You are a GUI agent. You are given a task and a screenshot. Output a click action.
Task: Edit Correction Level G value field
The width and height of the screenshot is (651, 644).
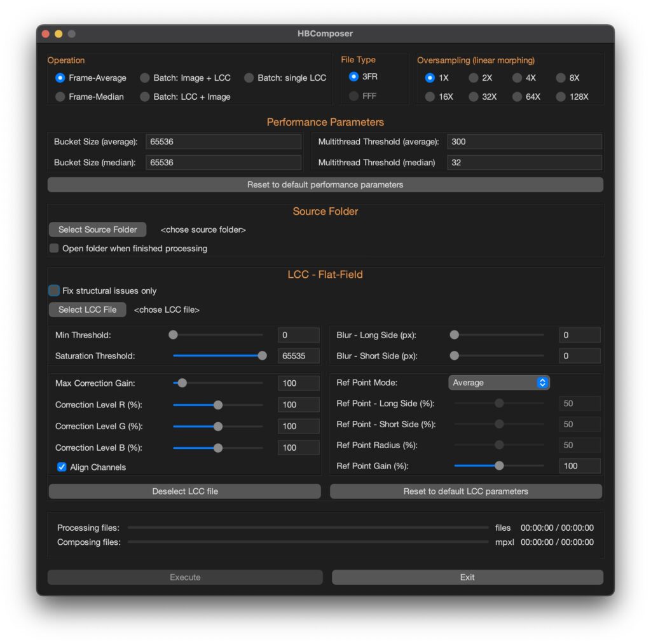click(299, 427)
